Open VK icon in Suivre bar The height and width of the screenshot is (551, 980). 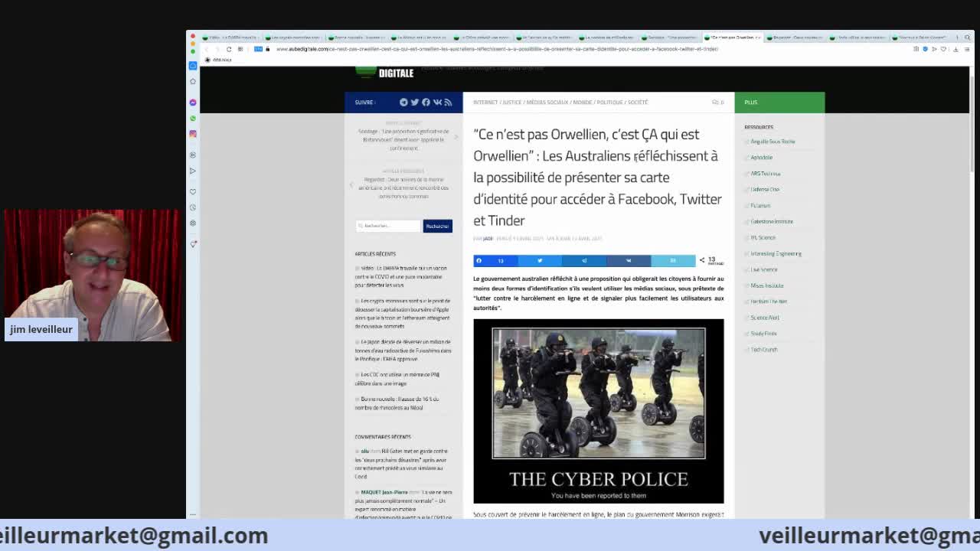point(437,102)
